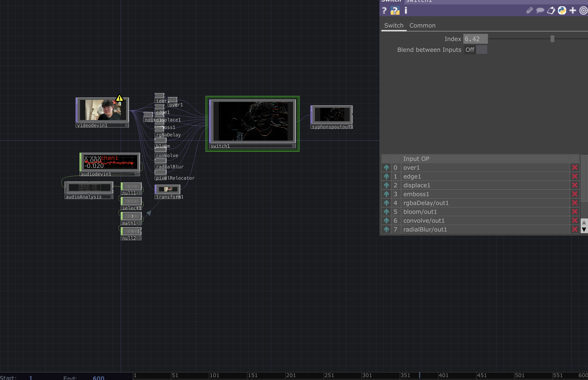Viewport: 588px width, 380px height.
Task: Delete the bloom/out1 input using its red X
Action: click(575, 212)
